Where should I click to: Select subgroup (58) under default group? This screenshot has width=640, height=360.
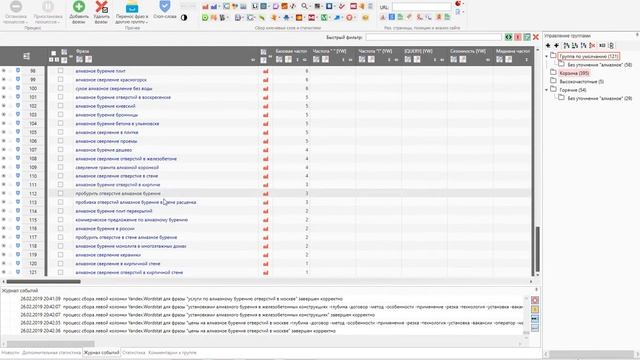600,65
